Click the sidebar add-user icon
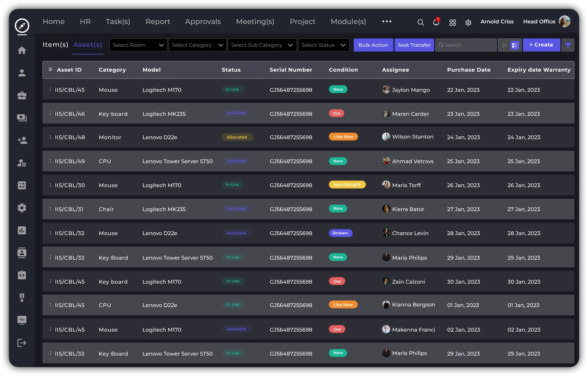 point(22,140)
